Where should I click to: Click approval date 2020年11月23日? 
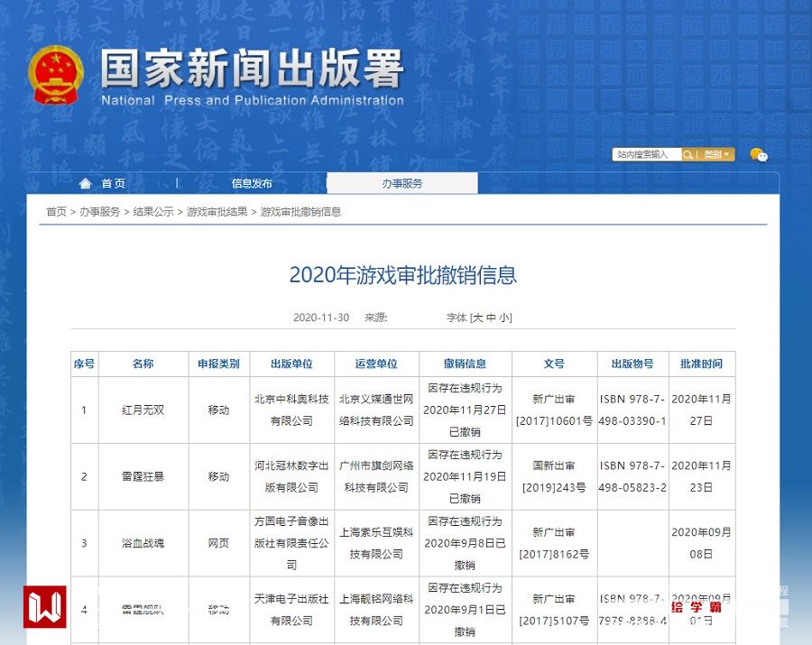[x=702, y=477]
